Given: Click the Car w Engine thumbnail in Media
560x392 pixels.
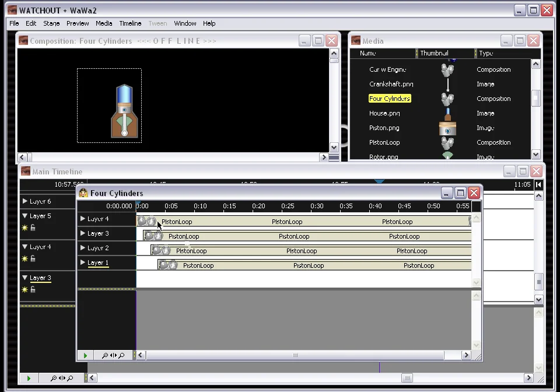Looking at the screenshot, I should (x=447, y=69).
